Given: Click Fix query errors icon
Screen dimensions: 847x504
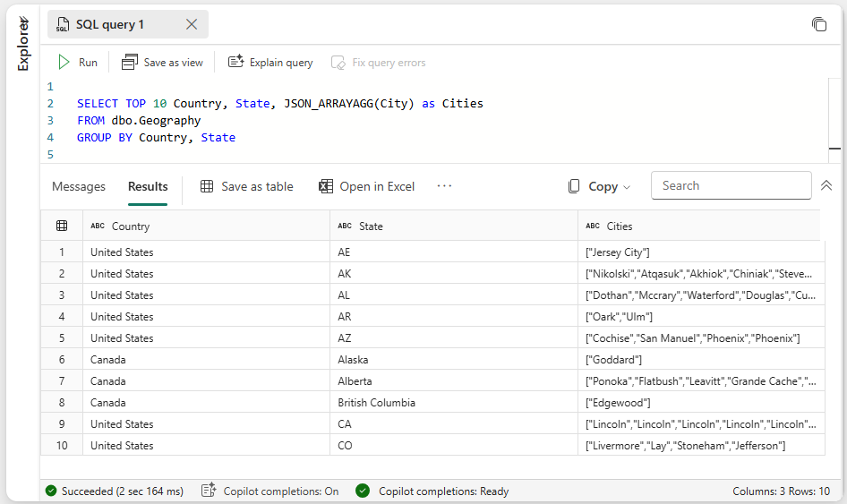Looking at the screenshot, I should point(338,63).
